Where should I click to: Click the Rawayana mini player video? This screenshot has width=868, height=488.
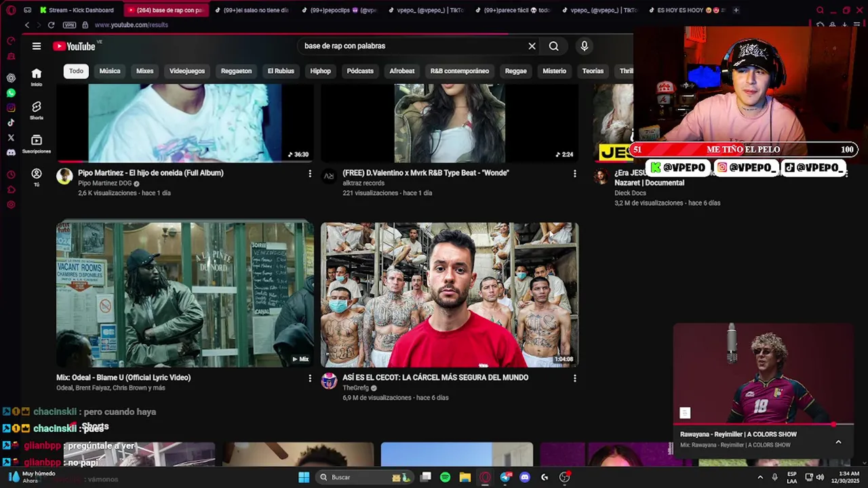764,373
